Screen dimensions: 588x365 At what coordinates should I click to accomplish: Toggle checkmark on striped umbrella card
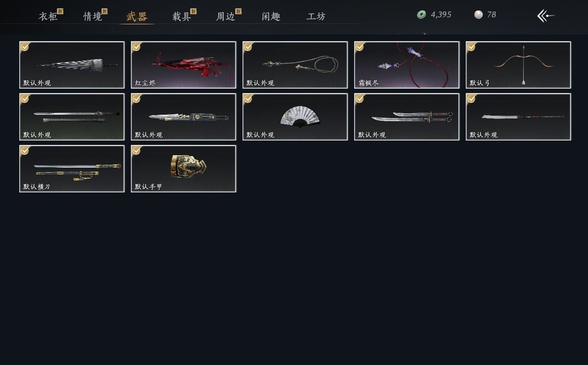tap(25, 46)
